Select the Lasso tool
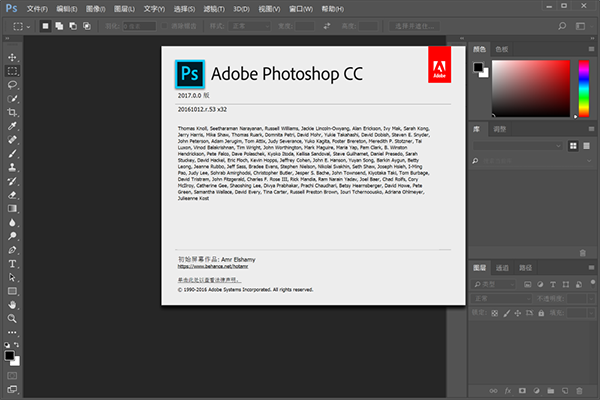The width and height of the screenshot is (600, 400). (12, 86)
